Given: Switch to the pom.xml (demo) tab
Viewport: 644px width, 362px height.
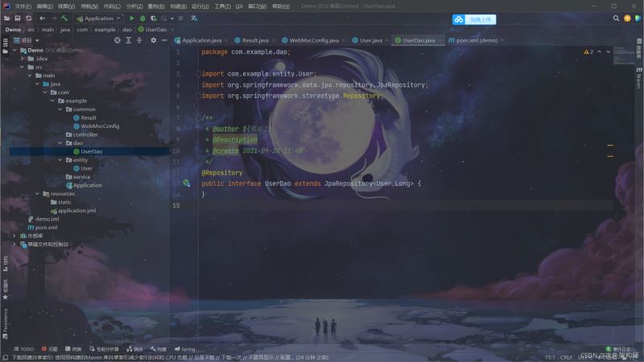Looking at the screenshot, I should (477, 40).
